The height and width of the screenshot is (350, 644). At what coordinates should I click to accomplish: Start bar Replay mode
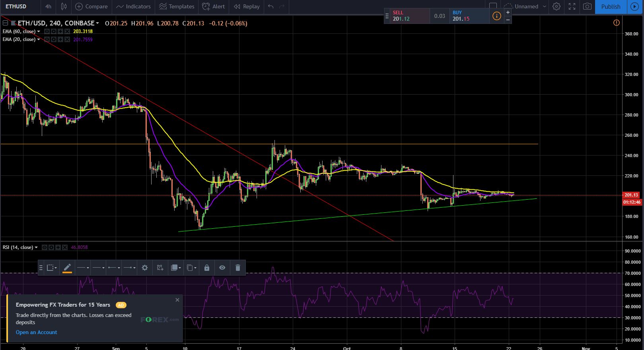pyautogui.click(x=247, y=6)
